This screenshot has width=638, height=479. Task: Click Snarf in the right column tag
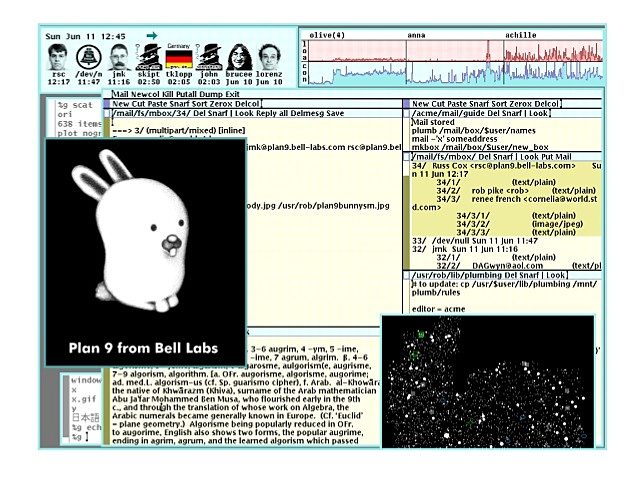tap(481, 104)
